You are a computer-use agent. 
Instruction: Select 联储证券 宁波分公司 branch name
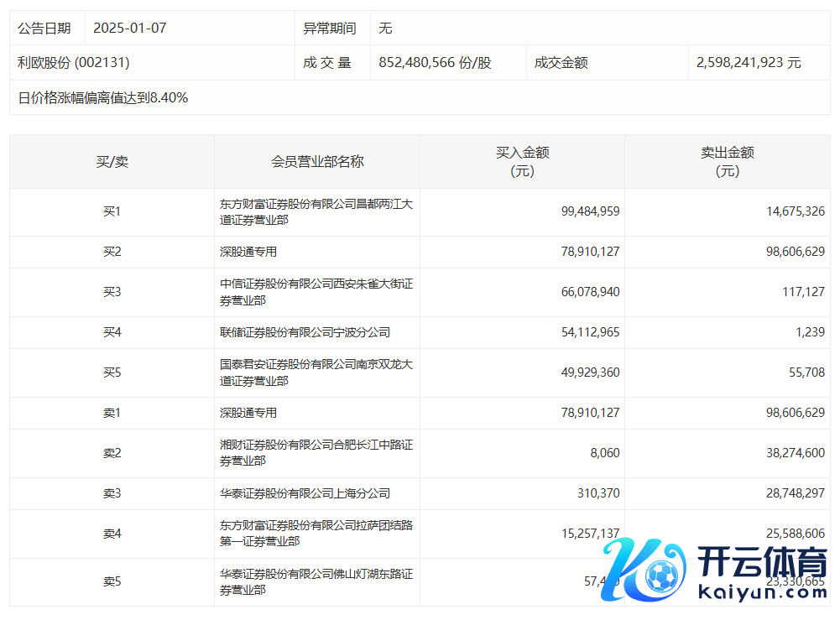click(x=305, y=332)
